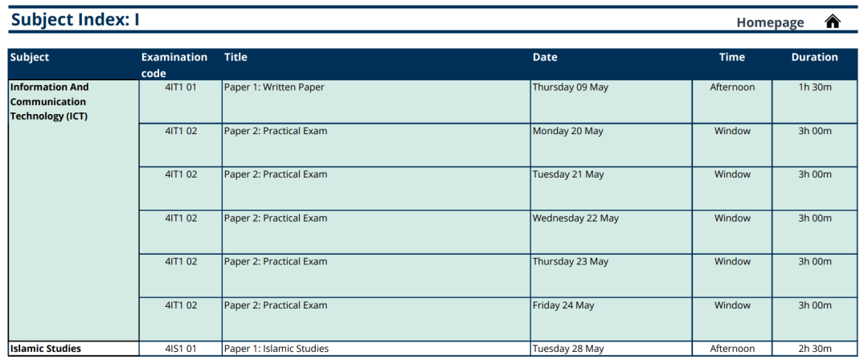Select Information And Communication Technology (ICT) subject cell

pos(74,211)
